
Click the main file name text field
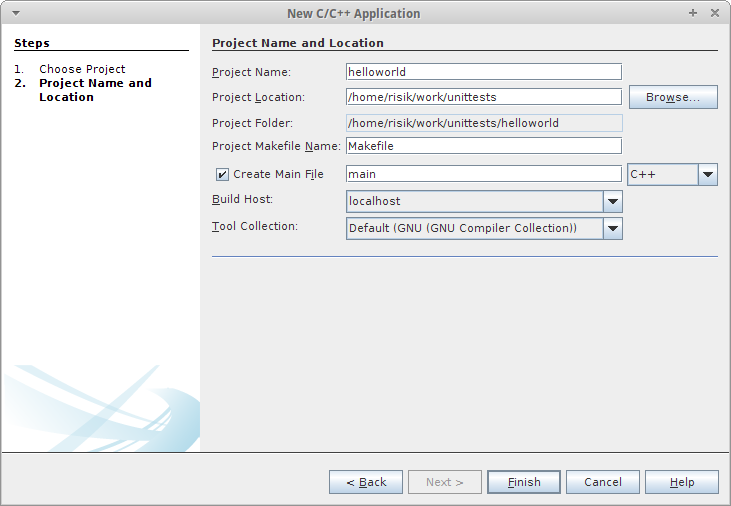[483, 174]
